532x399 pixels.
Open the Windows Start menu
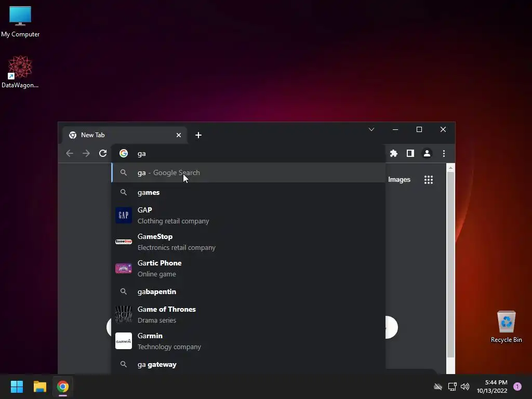click(x=17, y=387)
